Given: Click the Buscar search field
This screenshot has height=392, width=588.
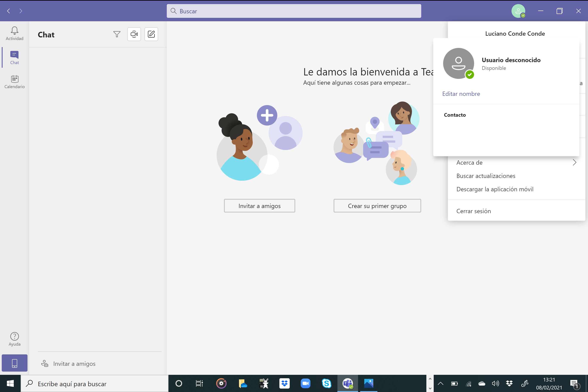Looking at the screenshot, I should click(x=294, y=11).
